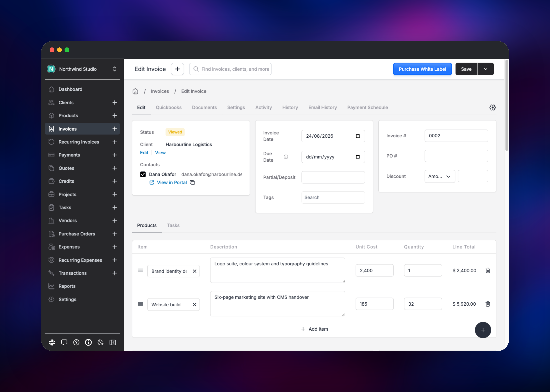550x392 pixels.
Task: Click Purchase White Label button
Action: coord(422,69)
